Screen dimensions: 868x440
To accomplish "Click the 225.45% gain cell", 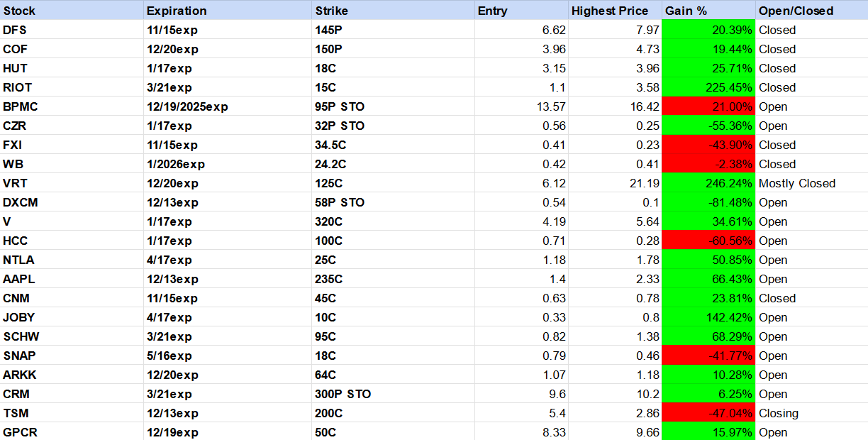I will point(708,87).
